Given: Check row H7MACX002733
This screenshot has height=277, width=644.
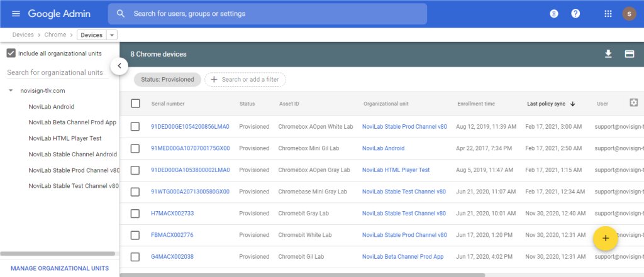Looking at the screenshot, I should [x=135, y=214].
